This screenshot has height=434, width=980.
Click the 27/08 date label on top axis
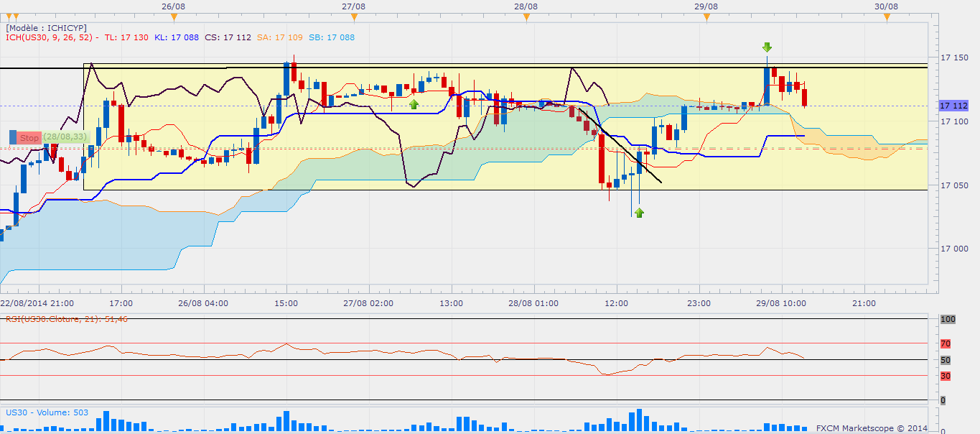(353, 6)
